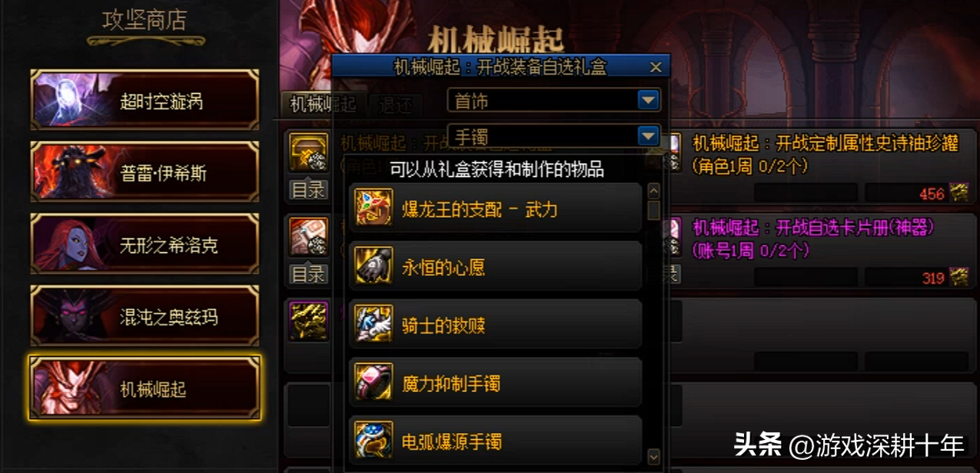Switch to the 机械崛起 shop tab

324,105
